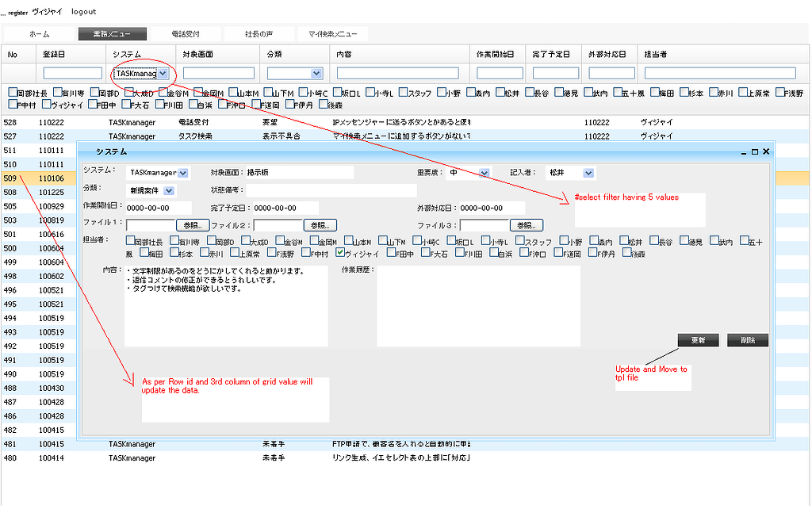This screenshot has width=812, height=509.
Task: Focus the 状態備考 field in the dialog
Action: click(x=331, y=190)
